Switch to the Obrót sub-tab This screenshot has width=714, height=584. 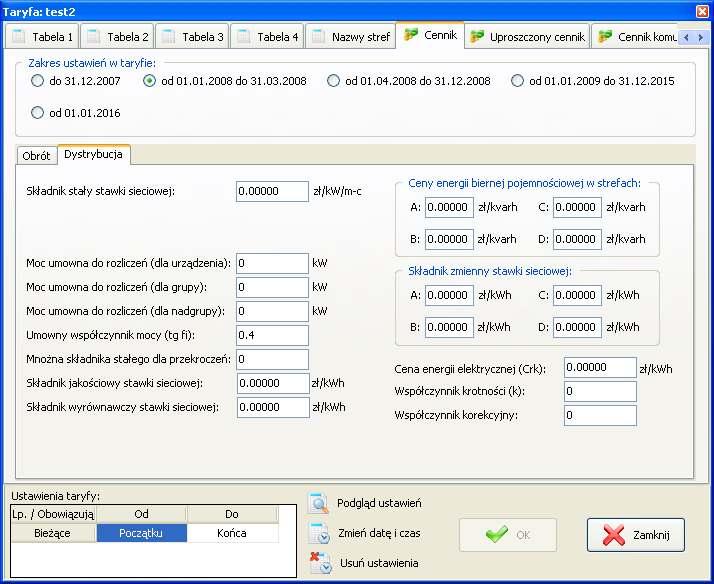[36, 156]
